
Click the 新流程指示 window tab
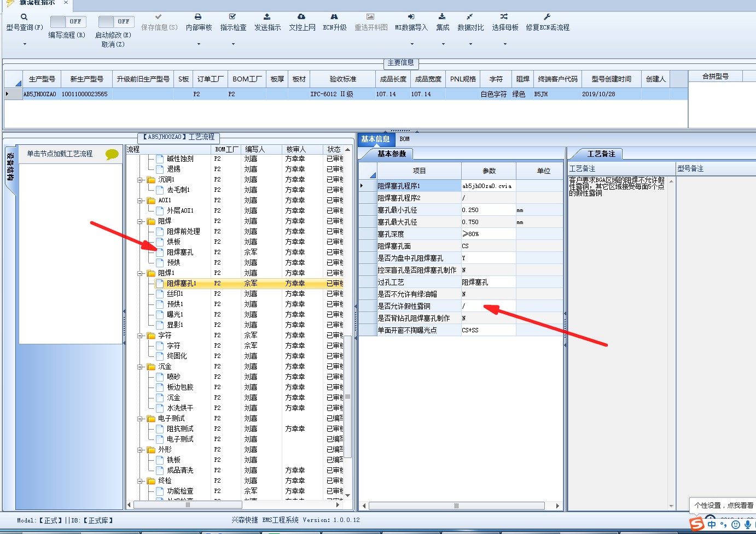click(x=37, y=3)
